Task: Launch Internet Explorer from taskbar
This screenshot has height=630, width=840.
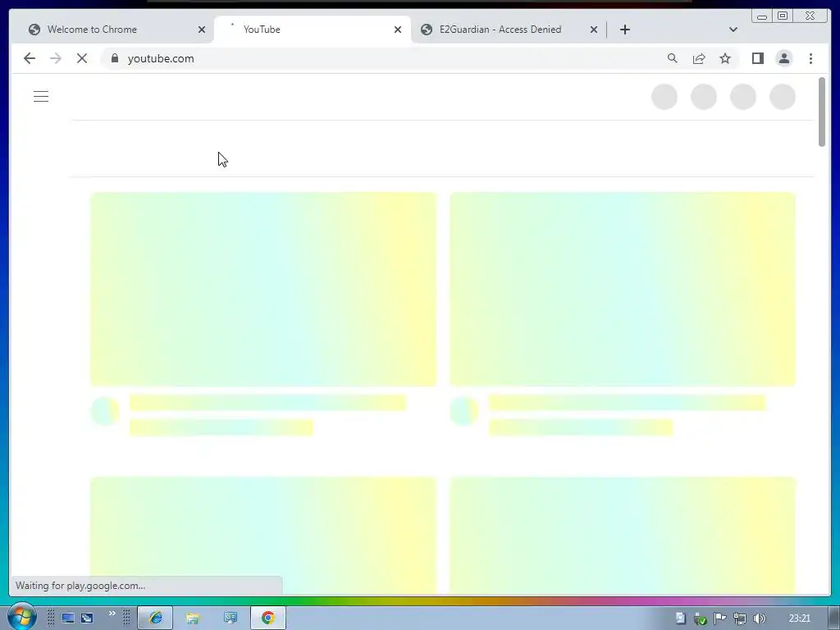Action: click(155, 618)
